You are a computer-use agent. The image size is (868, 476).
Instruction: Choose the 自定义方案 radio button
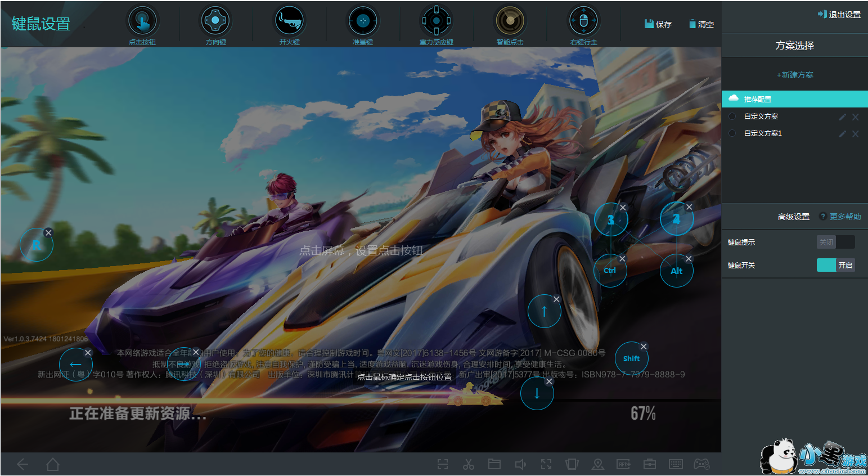(732, 116)
